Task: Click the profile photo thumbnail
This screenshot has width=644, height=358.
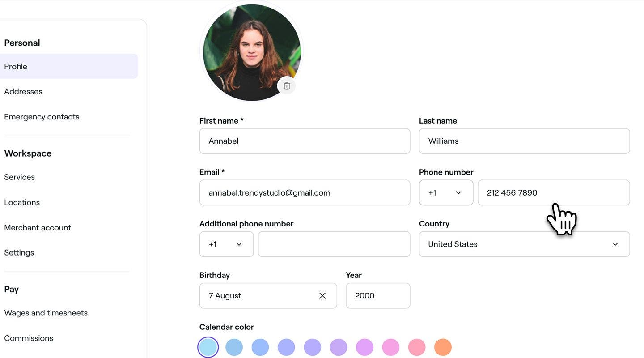Action: pyautogui.click(x=252, y=52)
